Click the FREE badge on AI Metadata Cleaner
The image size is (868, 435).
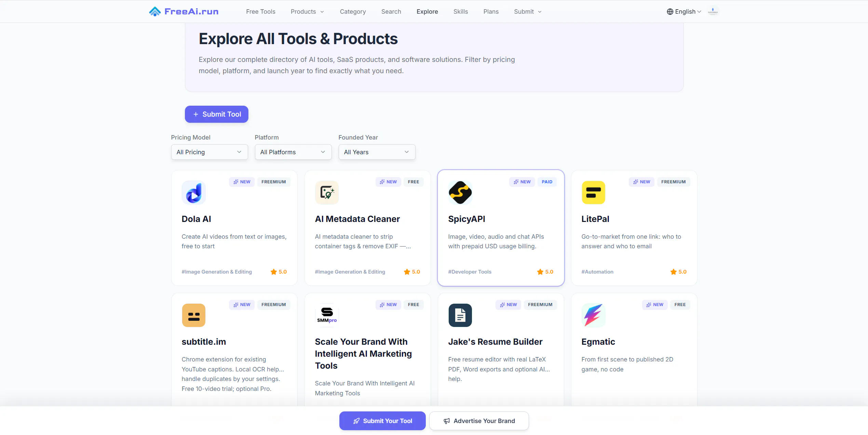click(x=413, y=182)
